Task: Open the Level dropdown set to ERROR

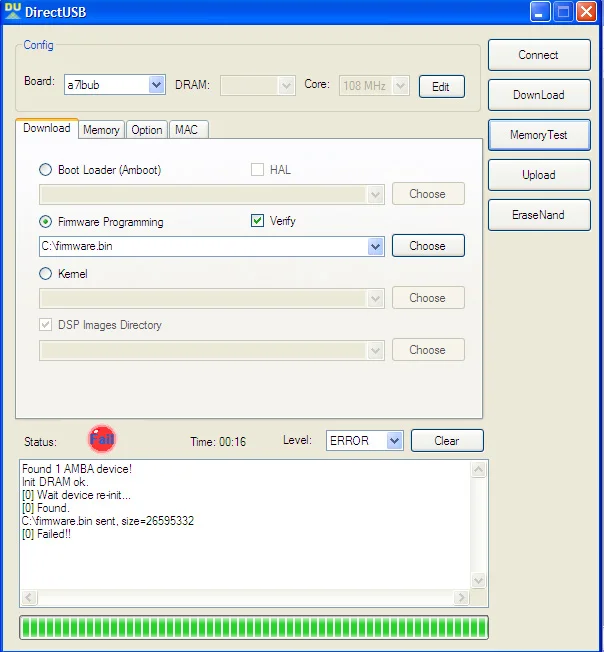Action: click(x=365, y=441)
